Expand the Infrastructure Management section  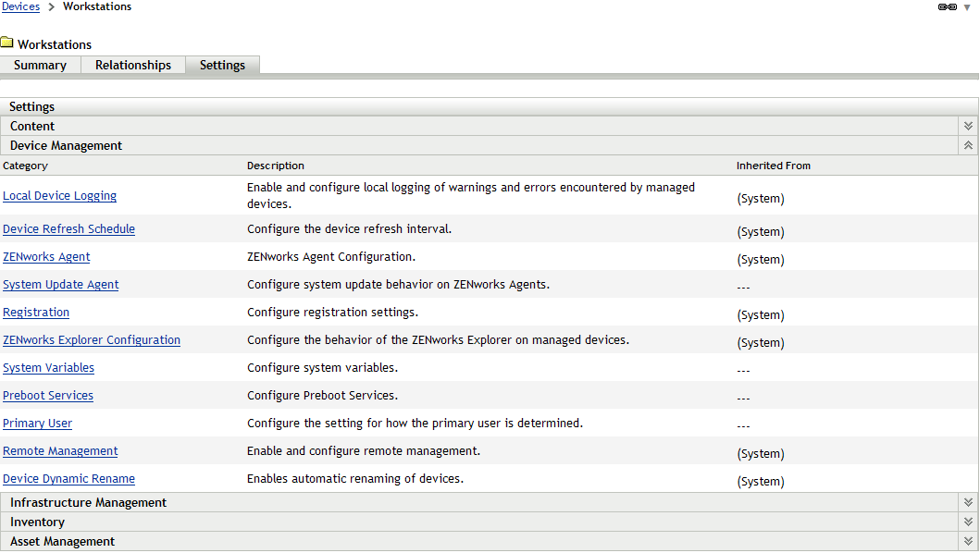pyautogui.click(x=967, y=502)
